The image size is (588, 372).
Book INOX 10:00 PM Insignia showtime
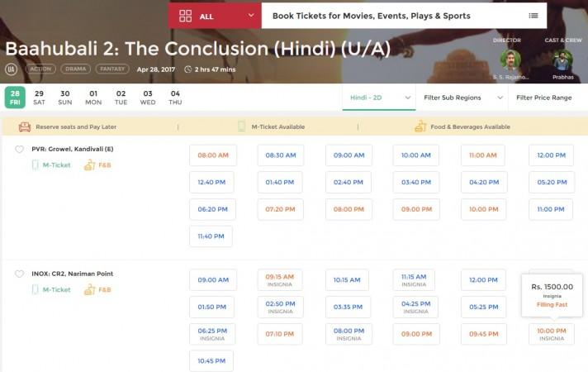(552, 334)
